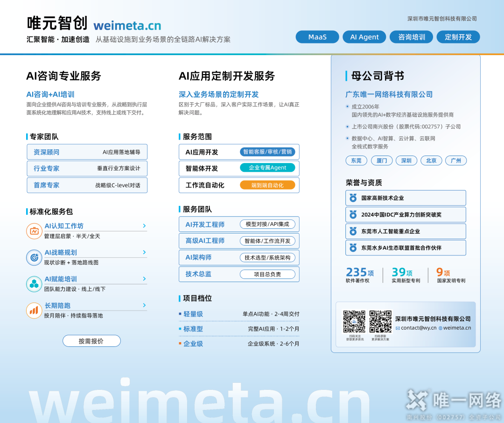Select the 咨询培训 header tab
Screen dimensions: 504x423
412,37
